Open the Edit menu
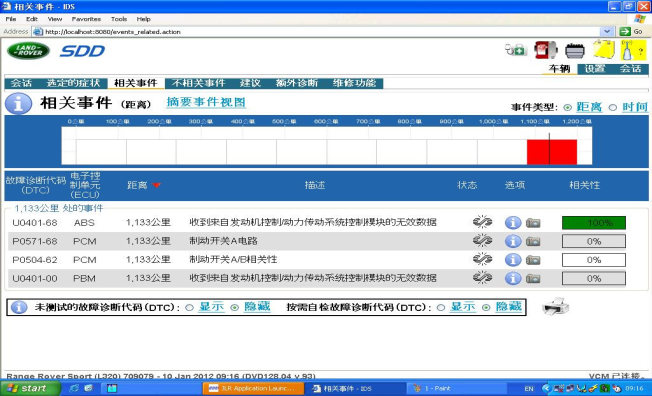The width and height of the screenshot is (652, 396). pyautogui.click(x=32, y=19)
